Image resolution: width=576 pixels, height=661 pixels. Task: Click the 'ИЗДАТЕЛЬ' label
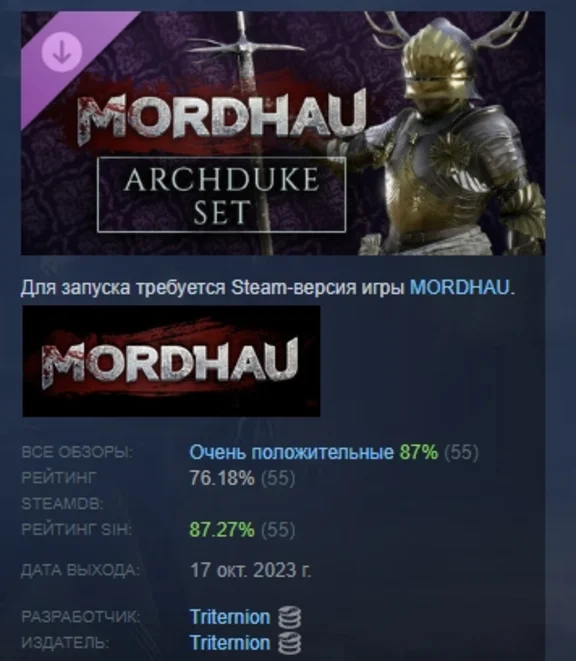(65, 643)
